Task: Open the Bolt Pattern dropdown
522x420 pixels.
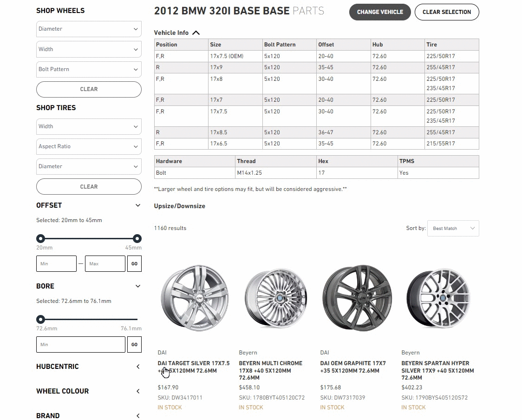Action: (x=89, y=69)
